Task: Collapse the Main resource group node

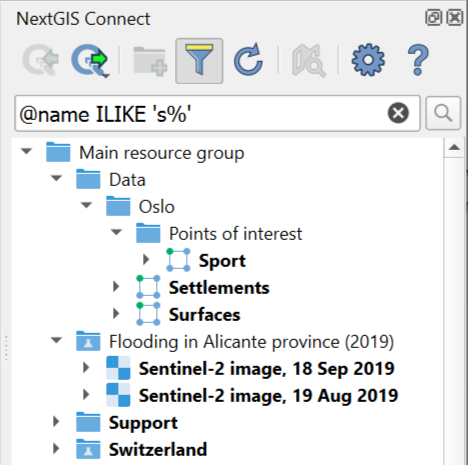Action: [26, 151]
